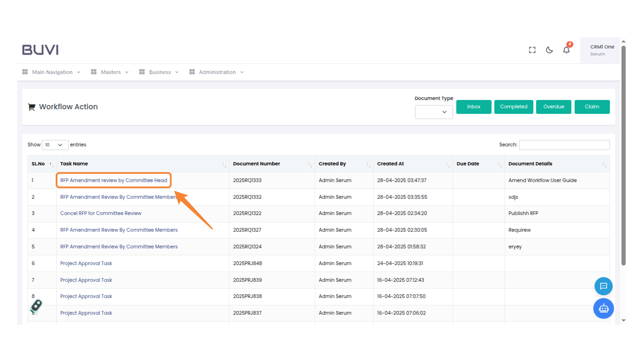Open the Masters menu
644x362 pixels.
click(110, 72)
